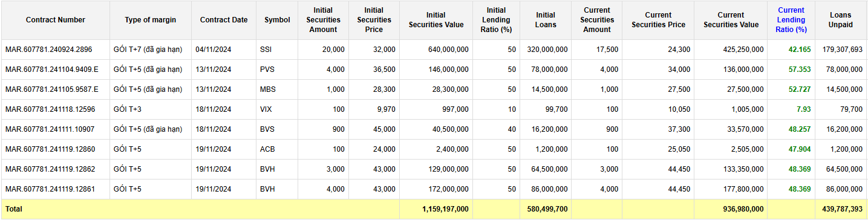Click contract MAR.607781.241104.9409.E cell
The height and width of the screenshot is (220, 868).
(56, 70)
